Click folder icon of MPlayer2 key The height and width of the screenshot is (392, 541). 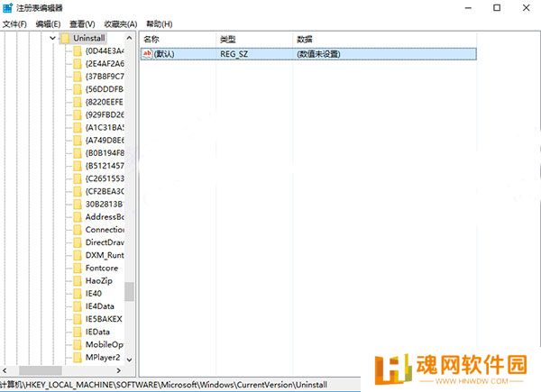click(78, 357)
